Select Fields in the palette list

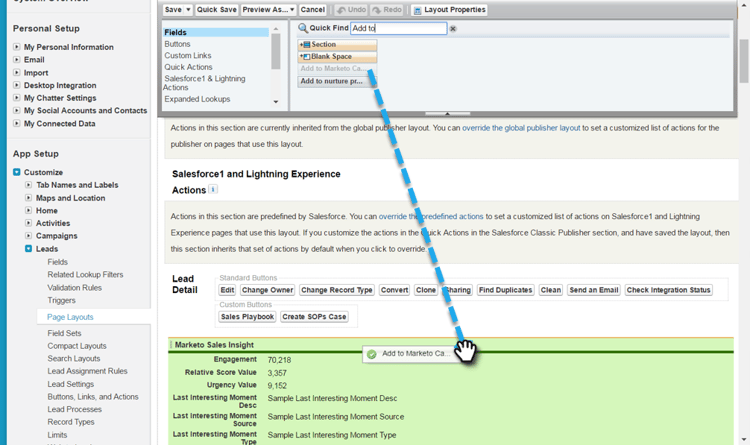216,33
